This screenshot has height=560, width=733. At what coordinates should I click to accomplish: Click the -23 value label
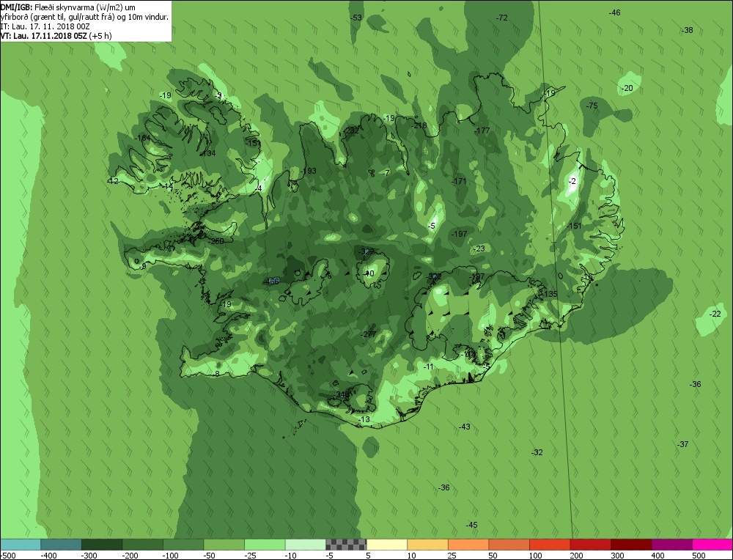point(479,248)
